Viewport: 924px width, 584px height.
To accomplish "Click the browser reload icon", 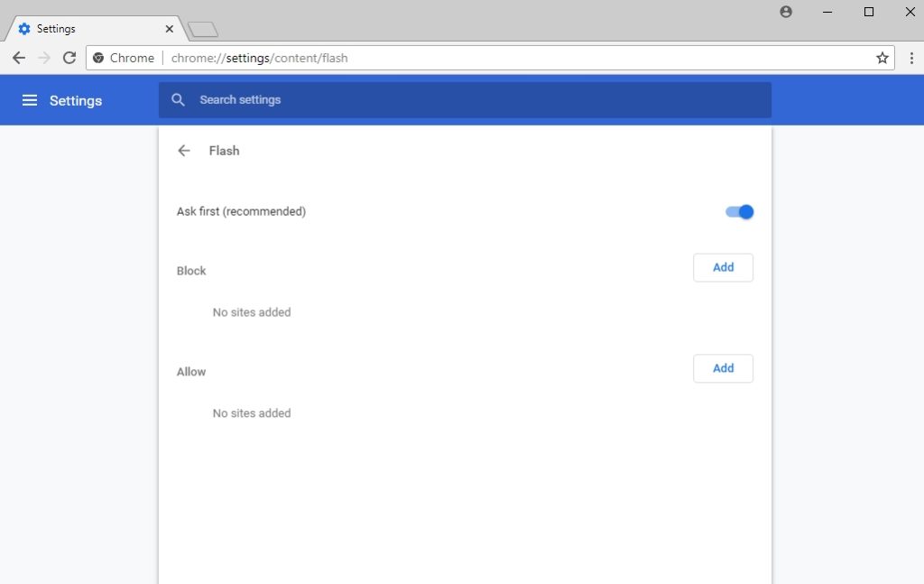I will point(69,57).
